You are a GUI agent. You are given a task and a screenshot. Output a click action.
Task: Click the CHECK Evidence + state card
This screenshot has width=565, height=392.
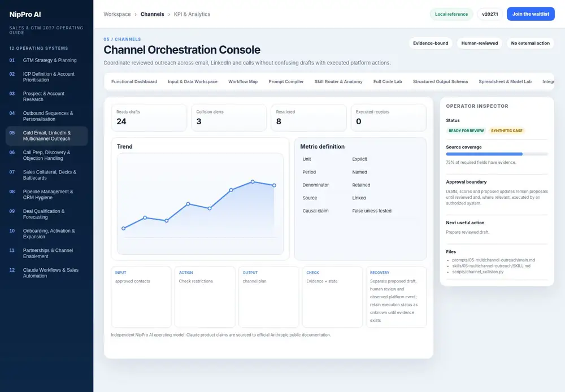[332, 297]
